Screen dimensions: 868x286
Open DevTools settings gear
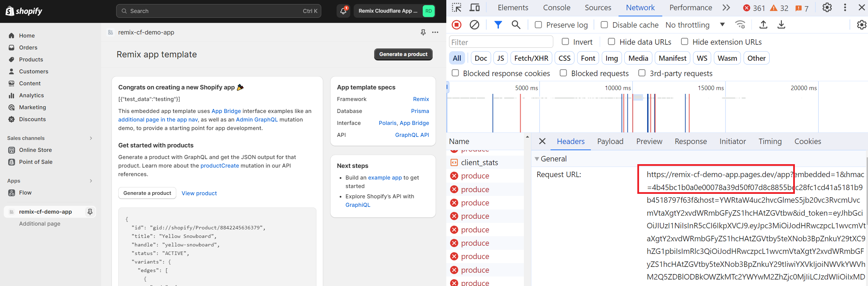click(x=827, y=8)
